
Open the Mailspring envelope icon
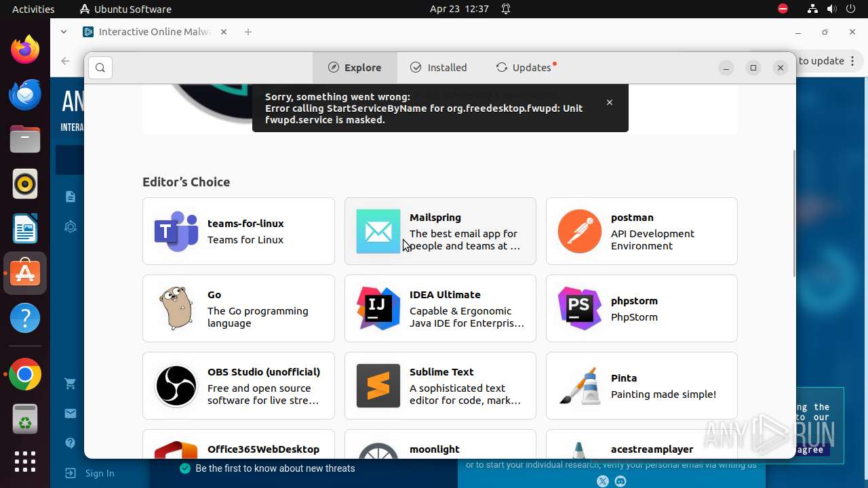[x=378, y=231]
